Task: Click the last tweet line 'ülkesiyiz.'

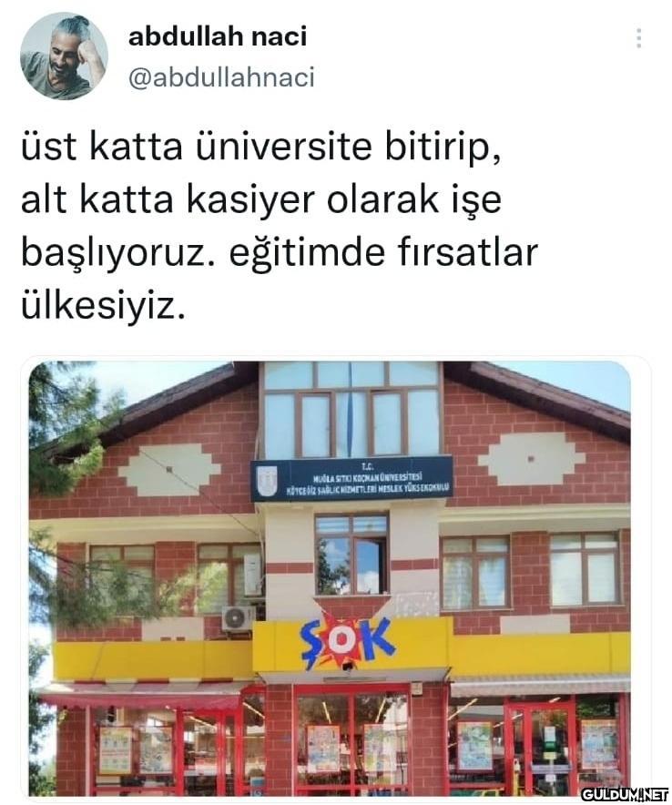Action: pyautogui.click(x=102, y=306)
